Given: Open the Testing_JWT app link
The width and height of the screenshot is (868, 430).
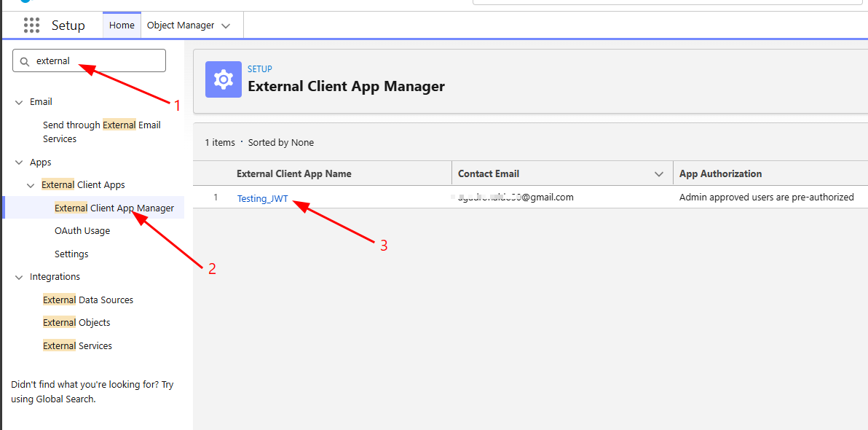Looking at the screenshot, I should click(262, 198).
